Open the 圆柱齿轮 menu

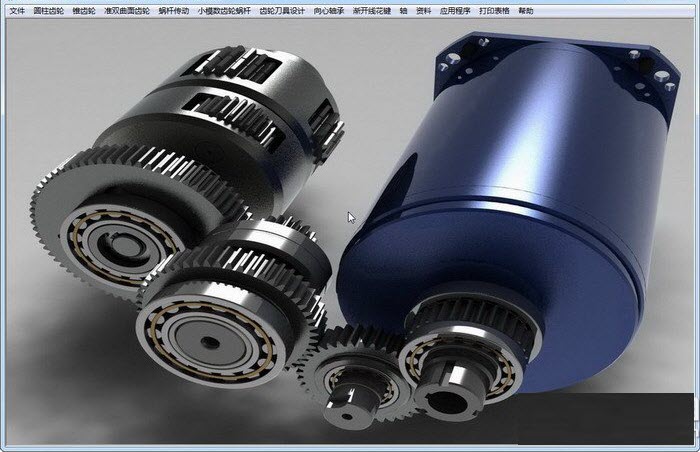[x=48, y=10]
